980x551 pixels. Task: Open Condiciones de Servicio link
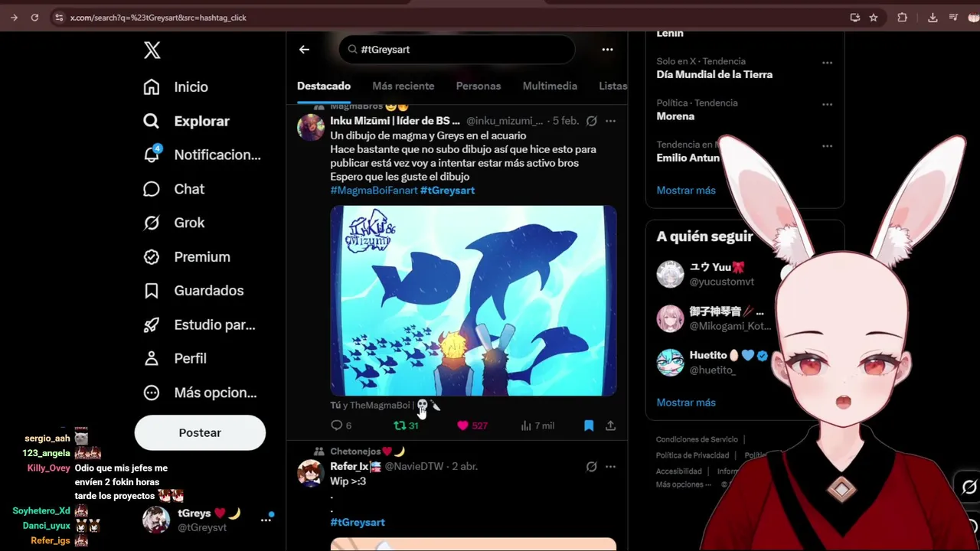[697, 439]
